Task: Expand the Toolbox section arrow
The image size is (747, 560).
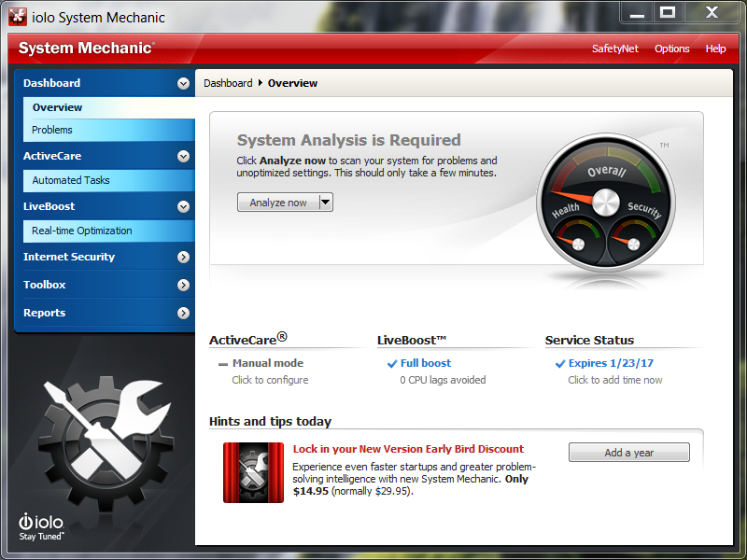Action: point(183,285)
